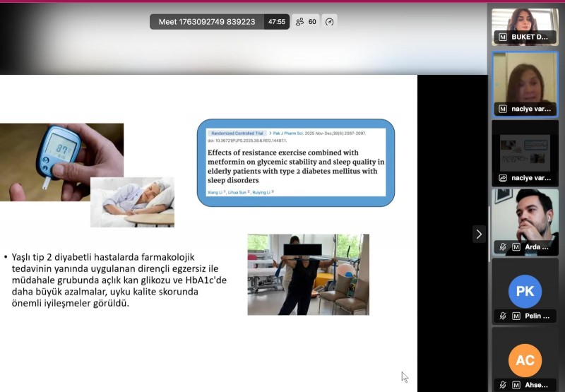The height and width of the screenshot is (392, 565).
Task: Click the 47:55 meeting timer
Action: click(276, 22)
